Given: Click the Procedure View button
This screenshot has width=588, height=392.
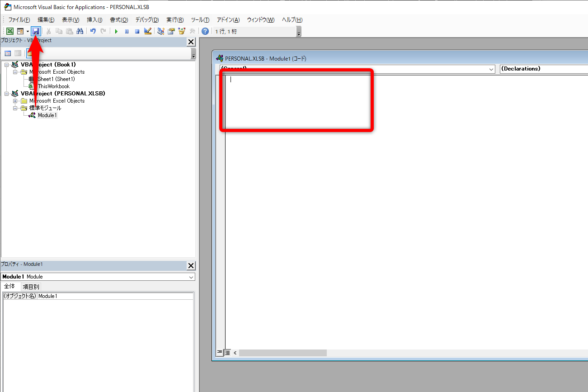Looking at the screenshot, I should (x=220, y=352).
